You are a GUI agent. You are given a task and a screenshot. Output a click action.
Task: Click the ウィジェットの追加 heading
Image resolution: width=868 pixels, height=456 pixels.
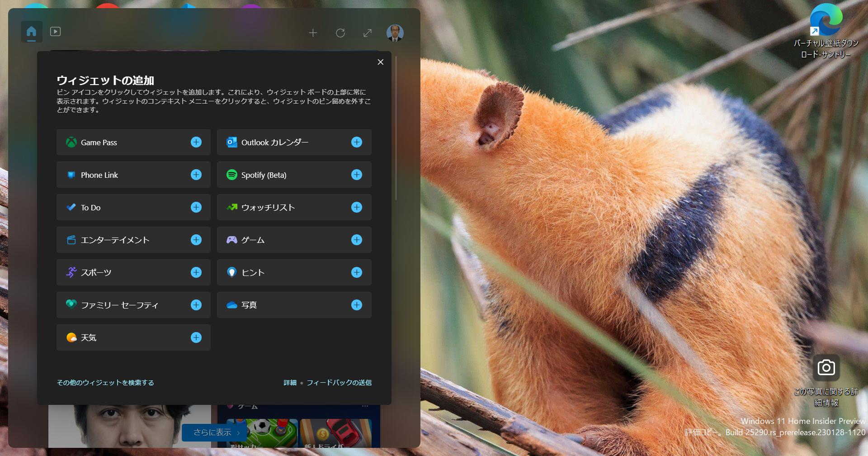coord(105,81)
